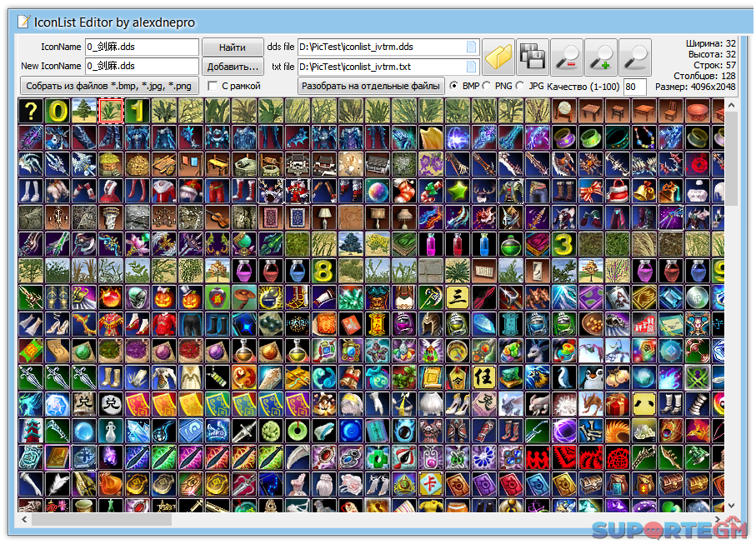
Task: Click the 'Добавить...' button
Action: (233, 67)
